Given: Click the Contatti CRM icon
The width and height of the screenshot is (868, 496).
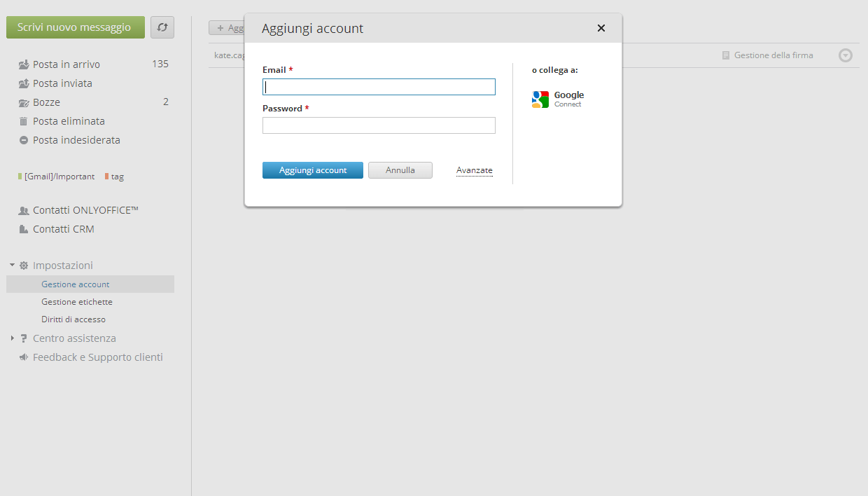Looking at the screenshot, I should [x=24, y=229].
